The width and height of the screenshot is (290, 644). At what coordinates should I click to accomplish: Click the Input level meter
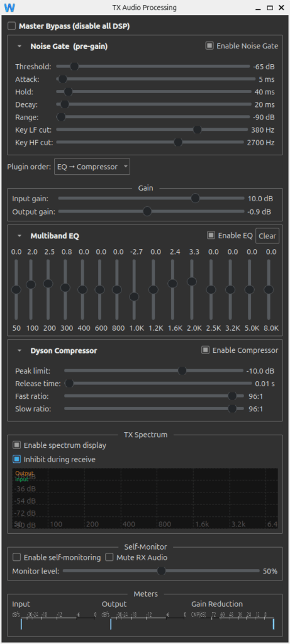point(54,621)
